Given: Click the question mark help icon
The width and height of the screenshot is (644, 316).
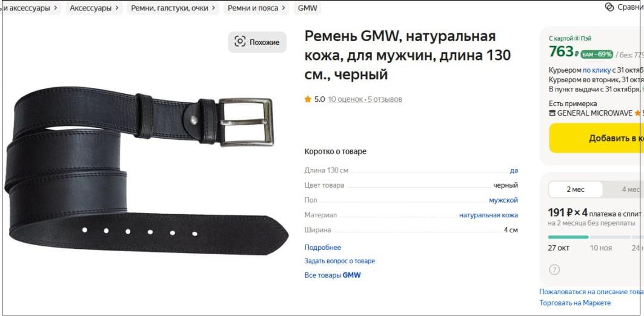Looking at the screenshot, I should click(554, 269).
